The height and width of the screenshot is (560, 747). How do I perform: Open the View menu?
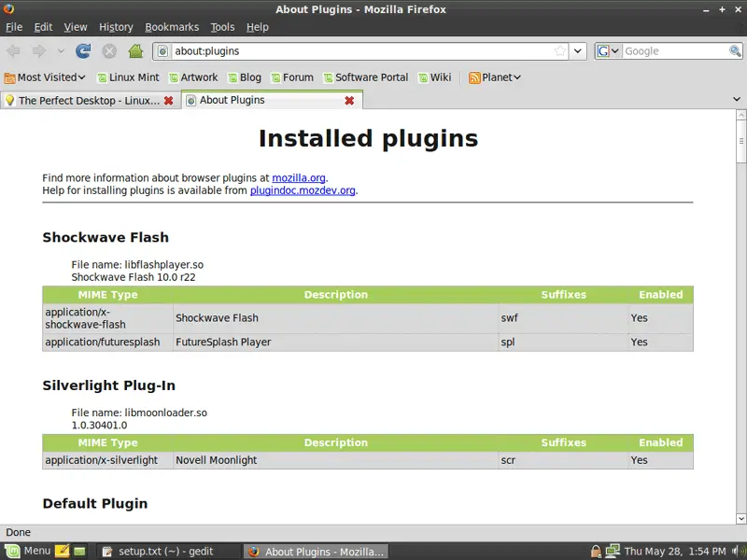tap(76, 27)
